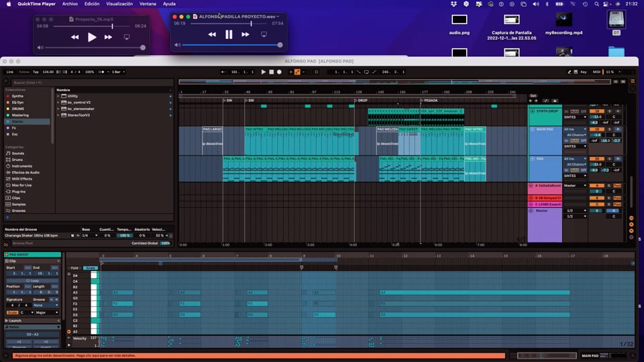Select the Mastering collection

click(19, 115)
